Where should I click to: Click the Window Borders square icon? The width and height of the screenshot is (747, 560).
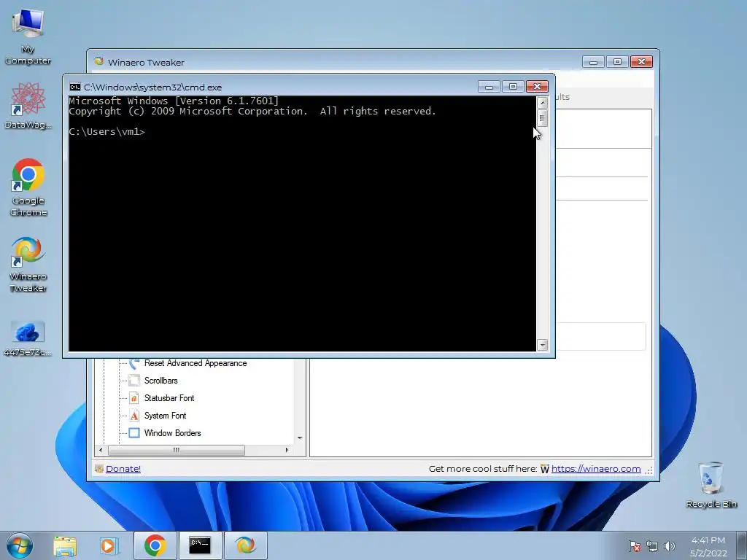[134, 433]
